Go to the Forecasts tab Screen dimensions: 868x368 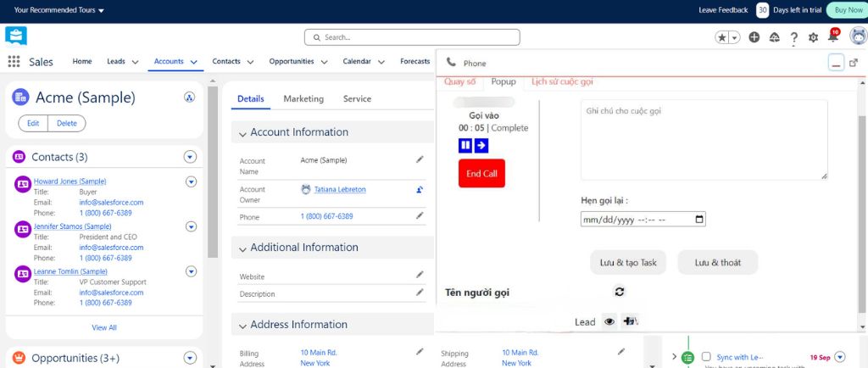[x=415, y=61]
